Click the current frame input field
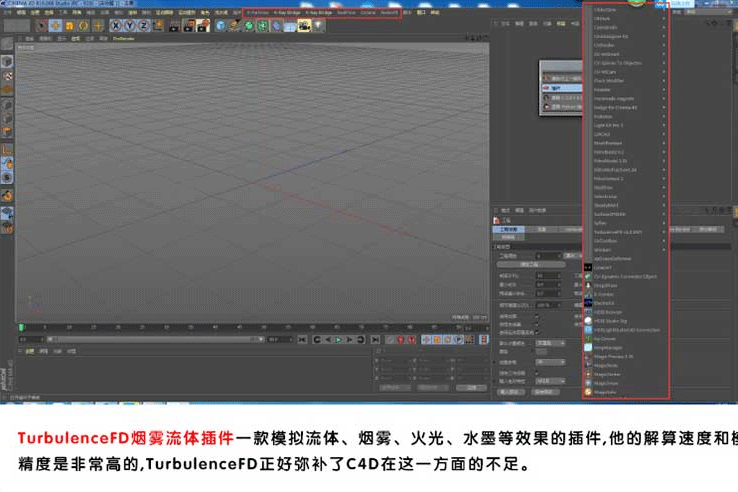This screenshot has height=492, width=738. (31, 339)
